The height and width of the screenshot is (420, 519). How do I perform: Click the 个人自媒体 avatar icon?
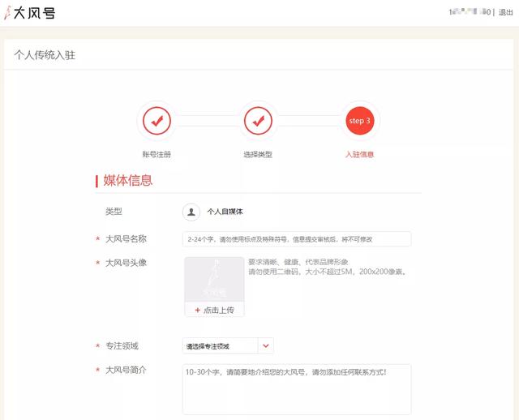coord(191,212)
